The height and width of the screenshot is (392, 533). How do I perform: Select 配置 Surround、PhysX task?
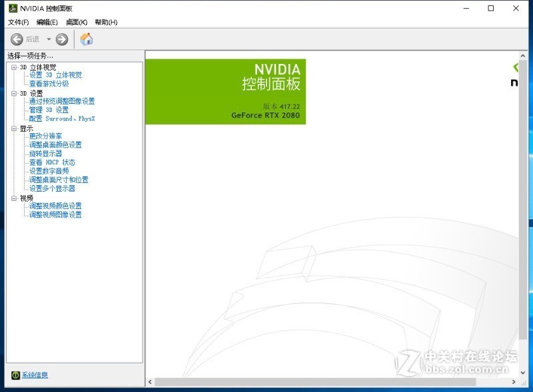62,118
